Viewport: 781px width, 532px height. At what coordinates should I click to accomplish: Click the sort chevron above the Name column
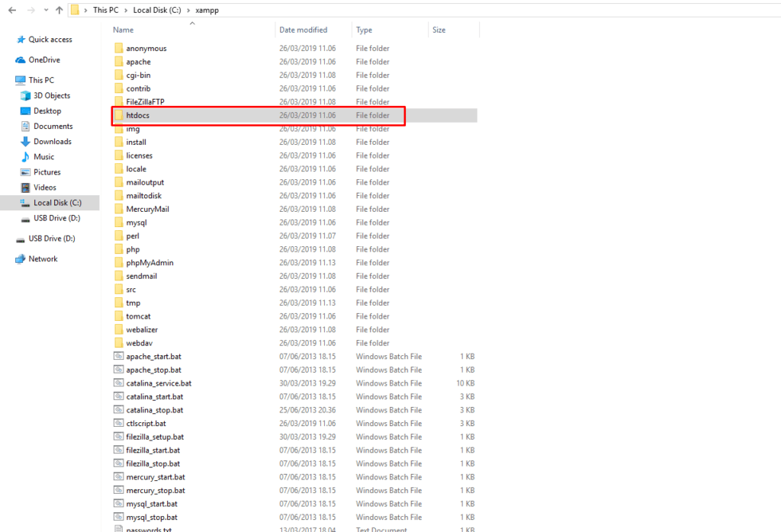[191, 24]
